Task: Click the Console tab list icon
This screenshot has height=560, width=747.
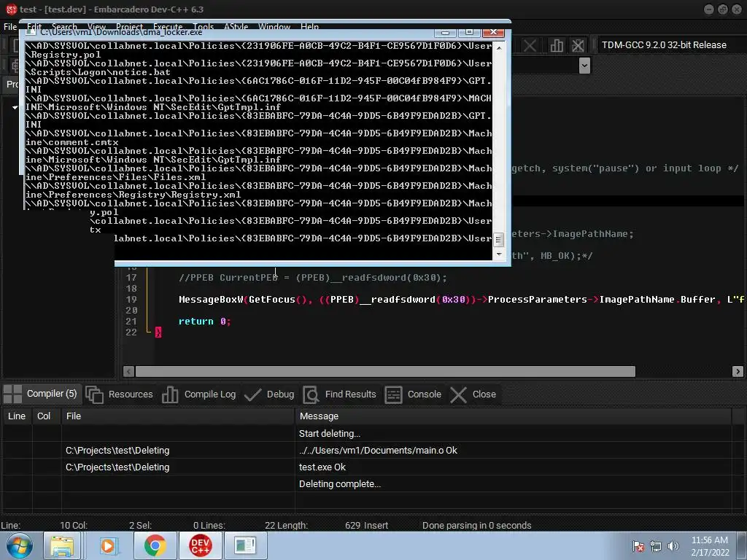Action: (x=393, y=394)
